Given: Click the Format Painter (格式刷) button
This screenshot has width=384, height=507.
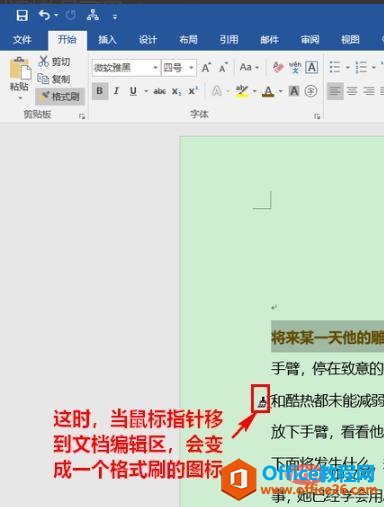Looking at the screenshot, I should coord(60,97).
